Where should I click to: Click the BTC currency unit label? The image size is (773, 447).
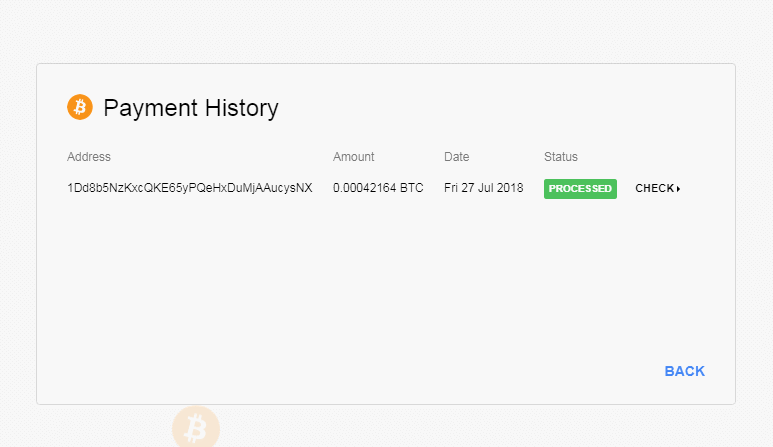pos(412,189)
